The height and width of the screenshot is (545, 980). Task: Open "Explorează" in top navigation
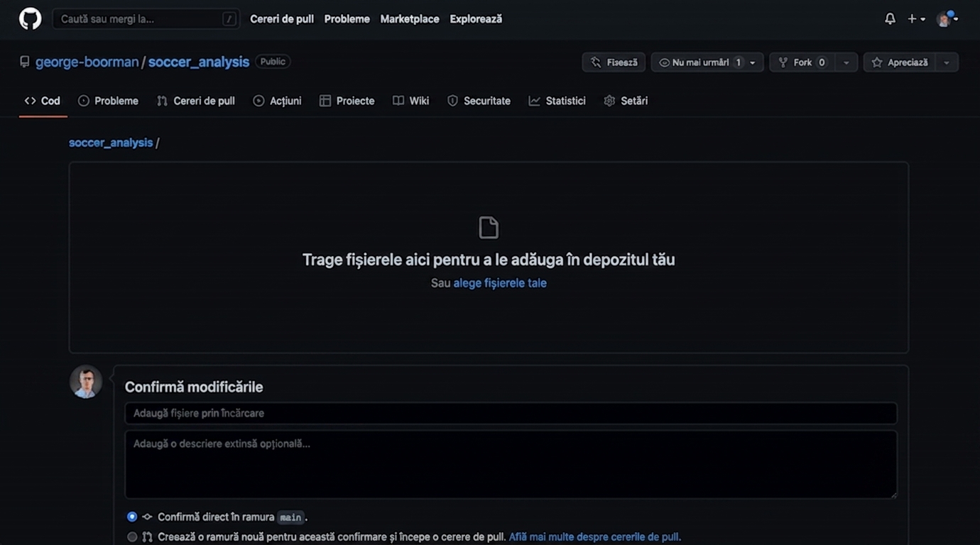[x=476, y=19]
